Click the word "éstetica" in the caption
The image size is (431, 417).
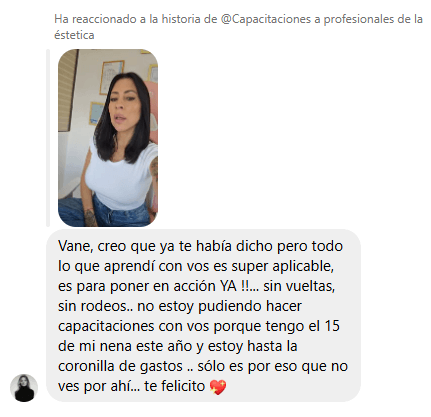[x=74, y=35]
